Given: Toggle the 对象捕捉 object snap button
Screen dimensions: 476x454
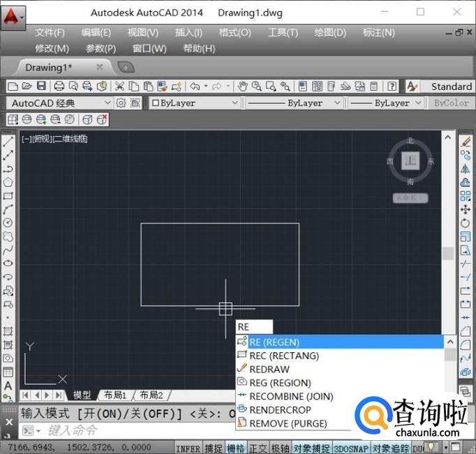Looking at the screenshot, I should pos(311,448).
